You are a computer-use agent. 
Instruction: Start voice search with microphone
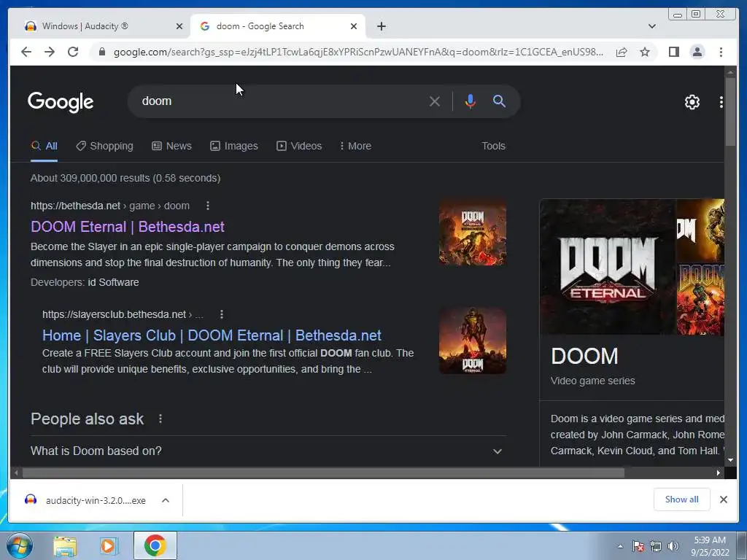471,101
